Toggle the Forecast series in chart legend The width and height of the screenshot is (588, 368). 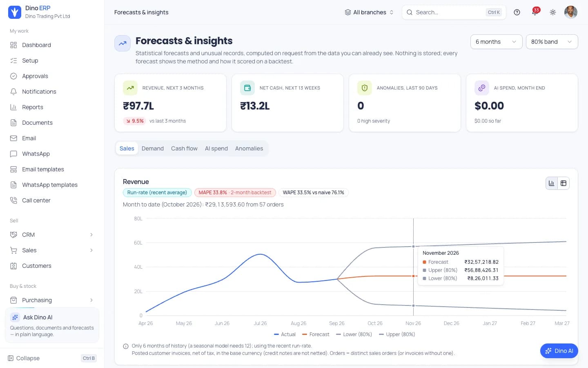pos(316,334)
